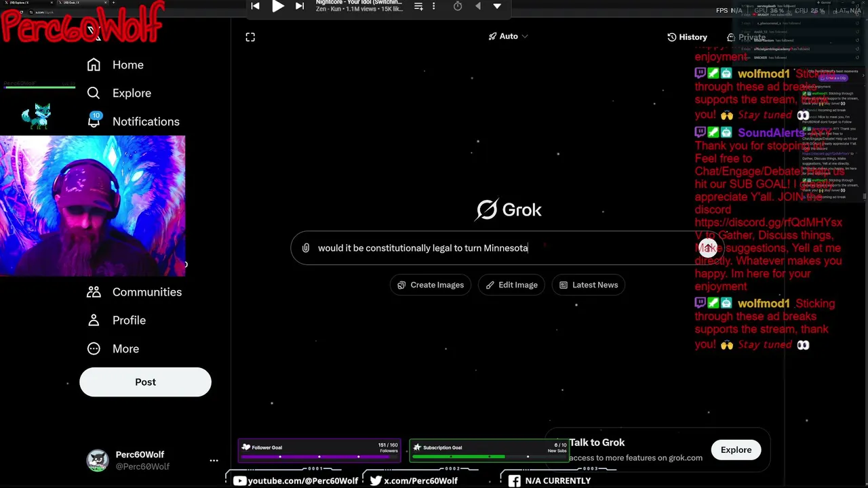
Task: Toggle Grok fullscreen focus mode icon
Action: (250, 37)
